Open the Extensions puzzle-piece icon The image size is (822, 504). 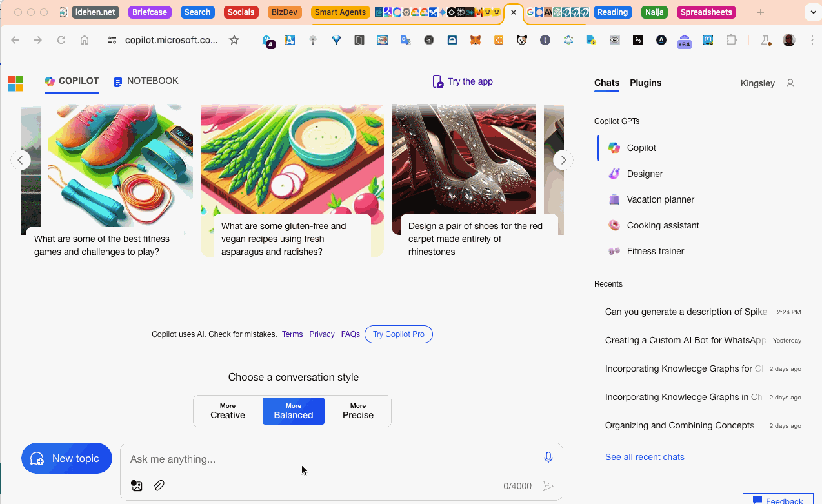(731, 40)
